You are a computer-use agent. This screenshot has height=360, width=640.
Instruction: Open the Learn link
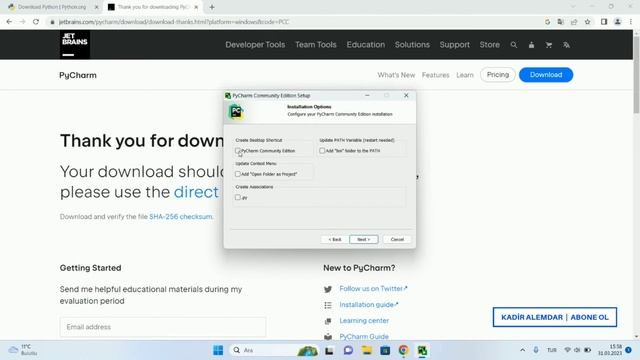465,75
